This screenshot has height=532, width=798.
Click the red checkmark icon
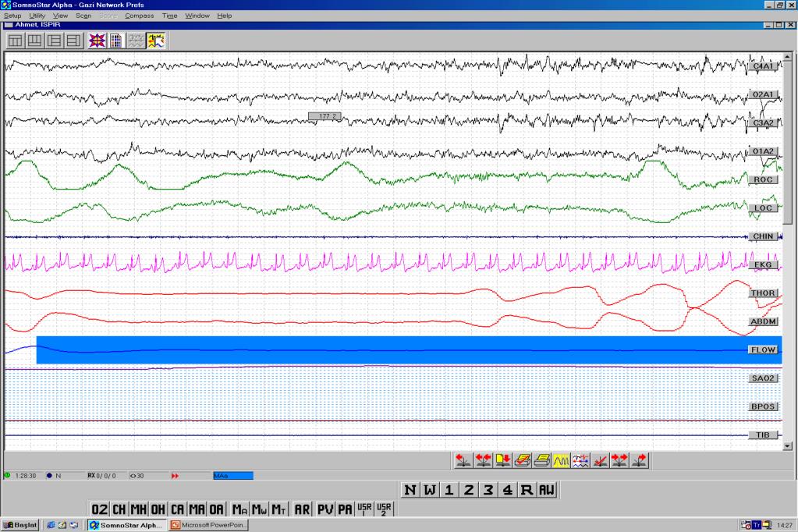tap(600, 459)
